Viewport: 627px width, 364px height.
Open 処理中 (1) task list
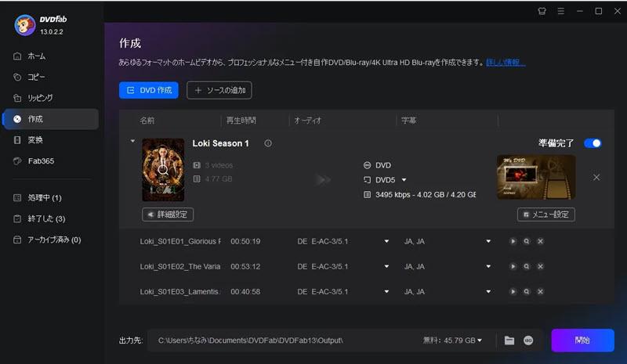(45, 197)
